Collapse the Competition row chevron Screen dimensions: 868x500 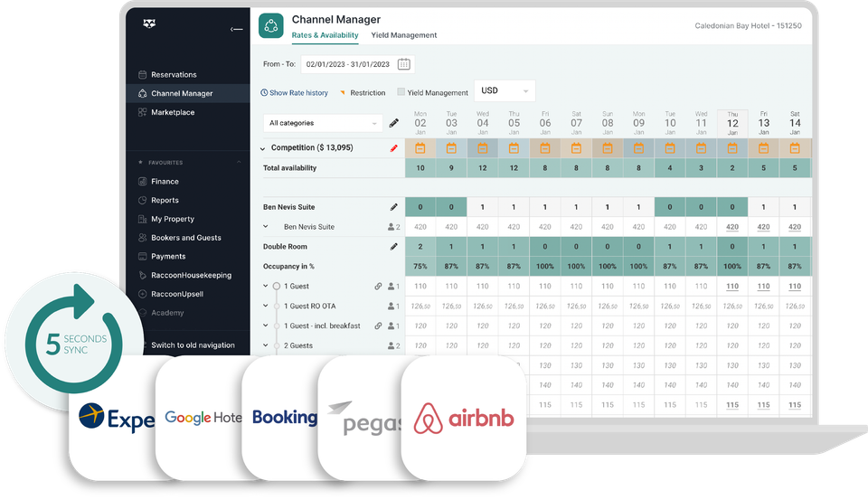pos(263,148)
